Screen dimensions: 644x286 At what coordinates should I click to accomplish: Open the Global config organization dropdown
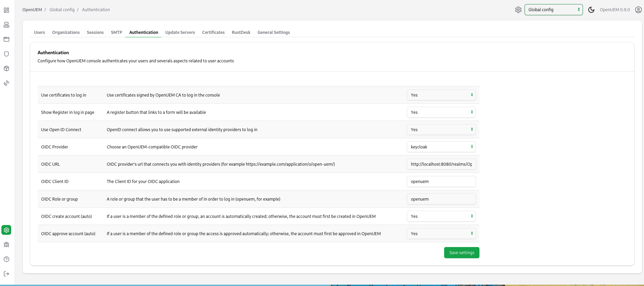point(554,10)
